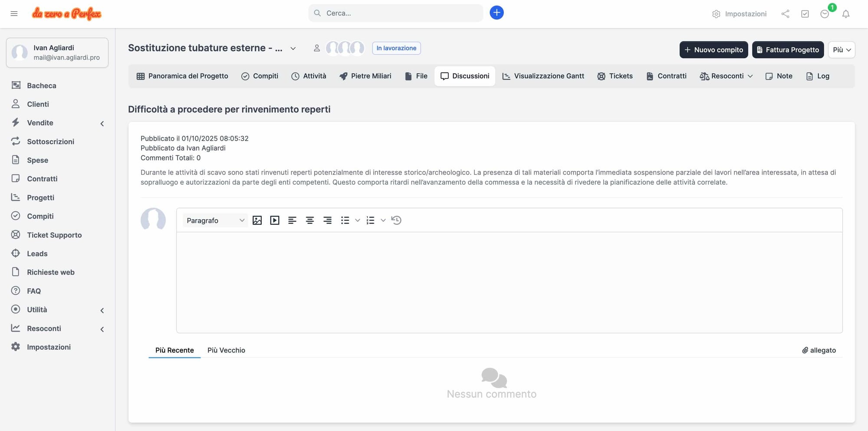Open the Resoconti tab dropdown in project

pyautogui.click(x=727, y=76)
